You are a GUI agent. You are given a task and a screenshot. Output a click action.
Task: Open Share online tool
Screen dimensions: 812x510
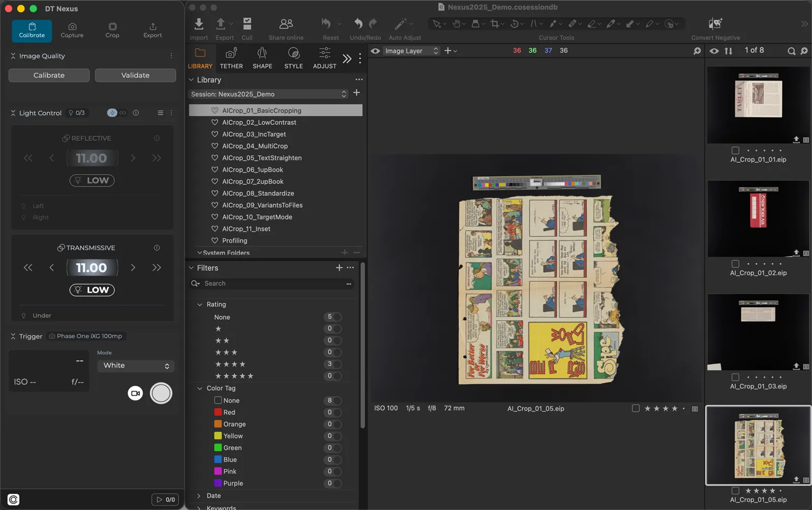click(x=286, y=24)
